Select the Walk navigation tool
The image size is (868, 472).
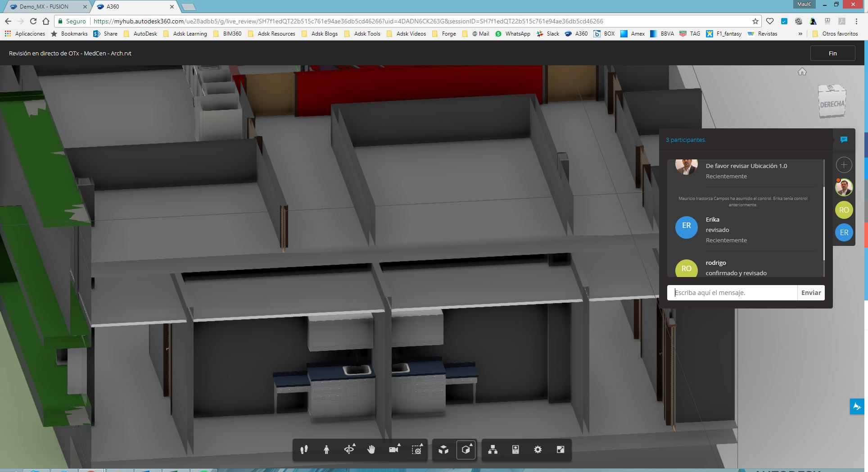click(x=304, y=449)
